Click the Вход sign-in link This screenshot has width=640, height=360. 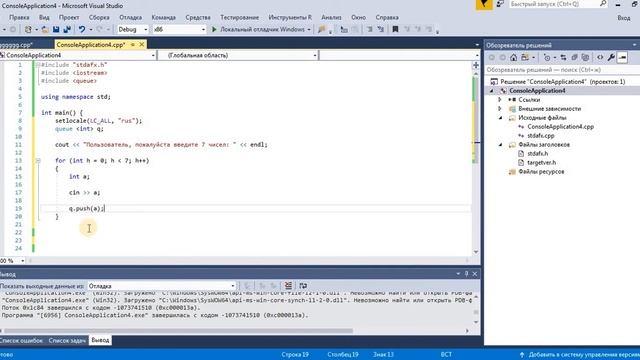point(624,18)
